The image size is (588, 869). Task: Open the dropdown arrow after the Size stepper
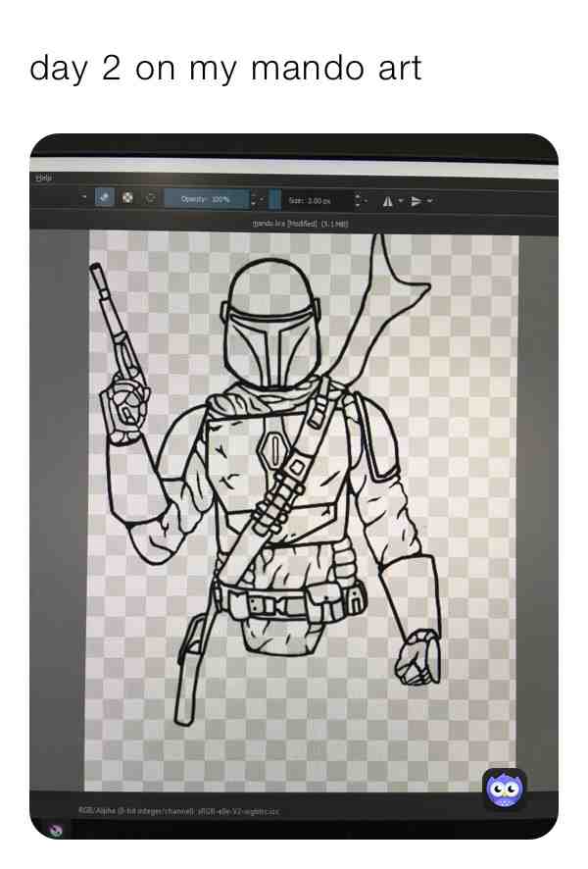366,201
